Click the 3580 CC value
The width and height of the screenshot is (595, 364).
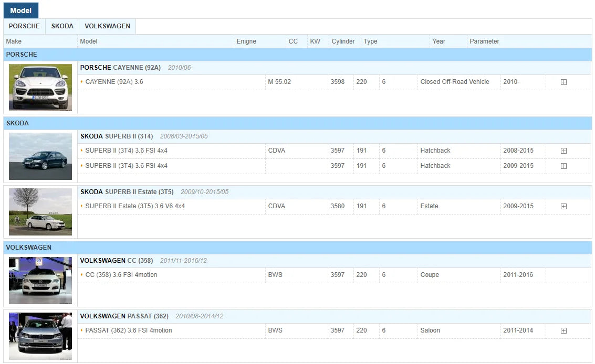[x=337, y=206]
